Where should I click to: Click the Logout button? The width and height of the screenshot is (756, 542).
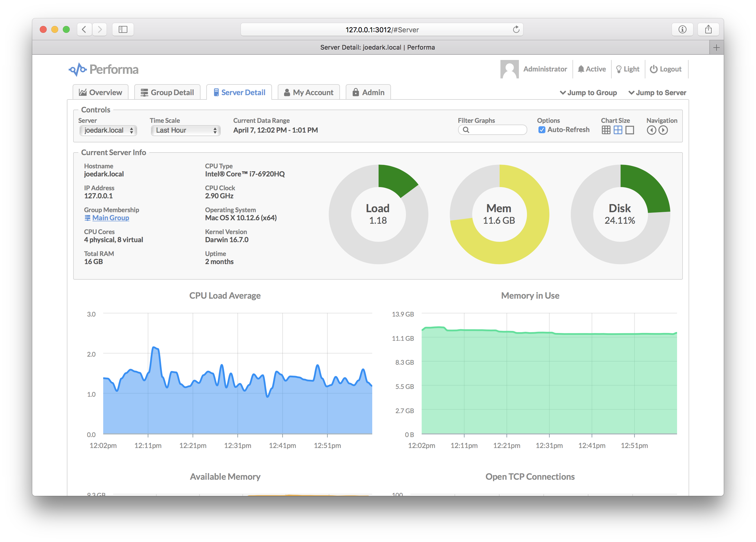666,69
